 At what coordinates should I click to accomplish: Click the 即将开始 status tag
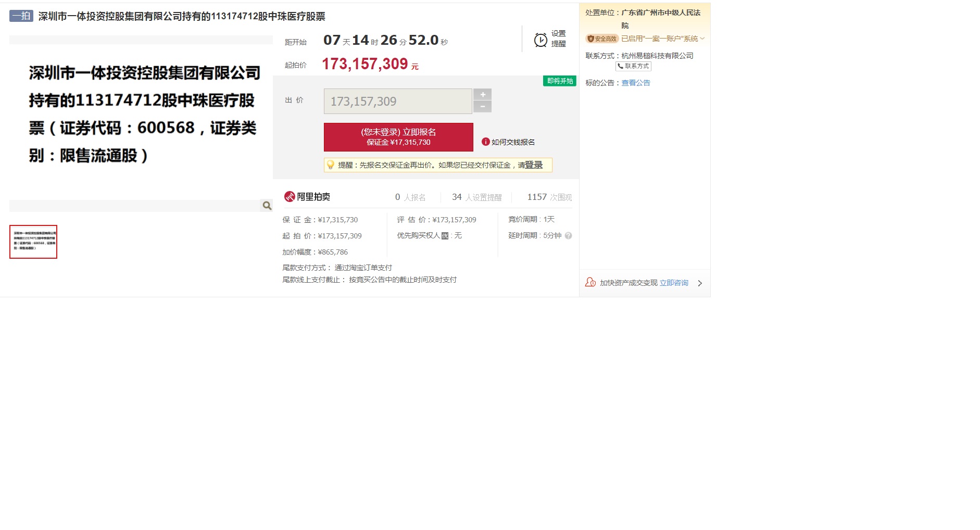point(560,81)
